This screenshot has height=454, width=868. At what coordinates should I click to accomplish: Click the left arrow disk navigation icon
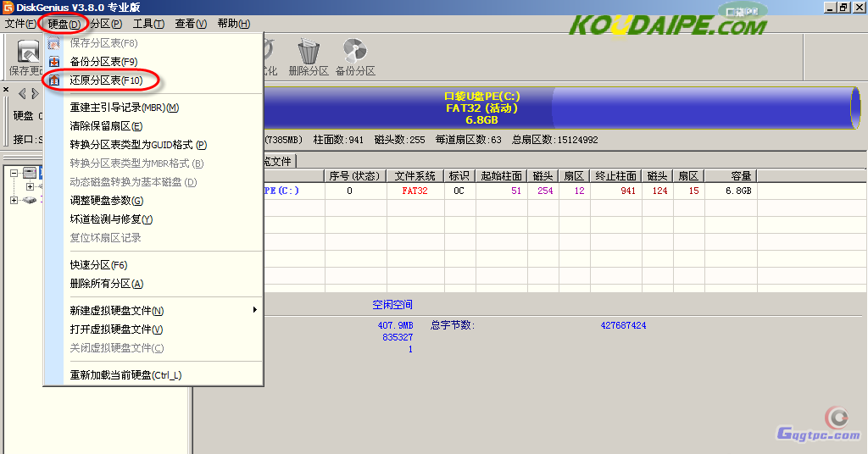click(23, 93)
